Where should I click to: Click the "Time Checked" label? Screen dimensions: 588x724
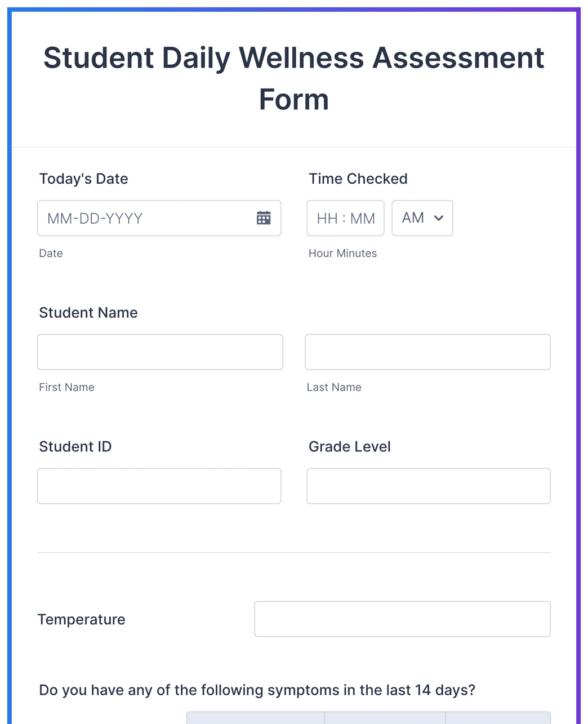pyautogui.click(x=358, y=179)
